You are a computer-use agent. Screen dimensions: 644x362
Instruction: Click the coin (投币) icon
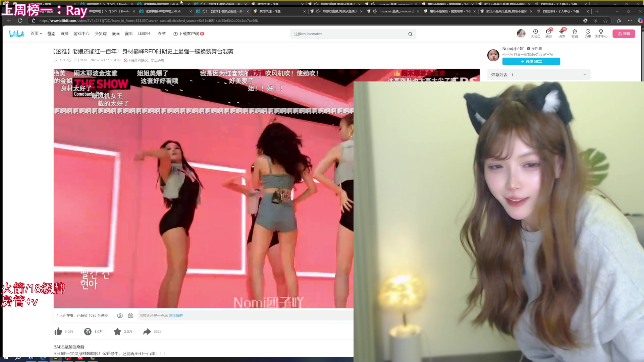pyautogui.click(x=88, y=331)
